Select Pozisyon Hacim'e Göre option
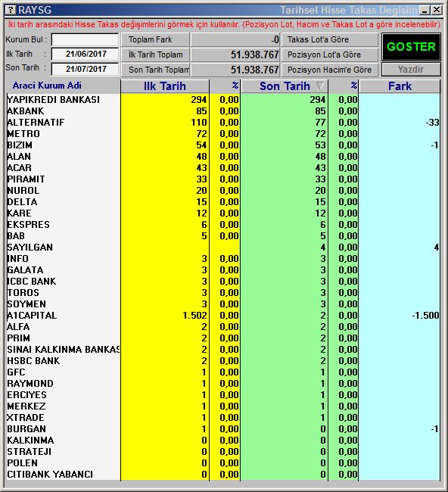This screenshot has height=492, width=448. pyautogui.click(x=329, y=70)
